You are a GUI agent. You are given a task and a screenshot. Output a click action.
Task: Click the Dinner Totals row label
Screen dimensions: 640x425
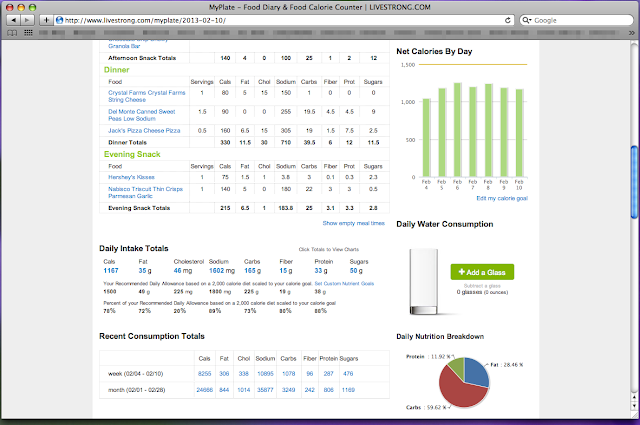coord(127,142)
